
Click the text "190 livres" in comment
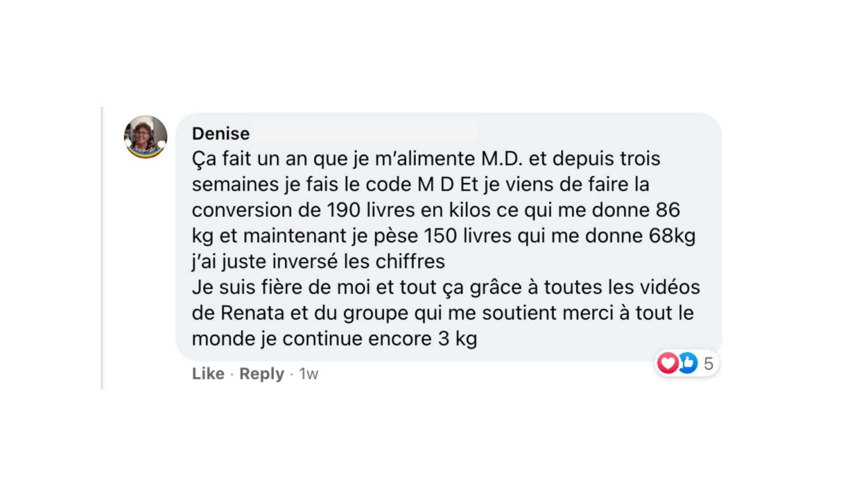click(x=371, y=210)
